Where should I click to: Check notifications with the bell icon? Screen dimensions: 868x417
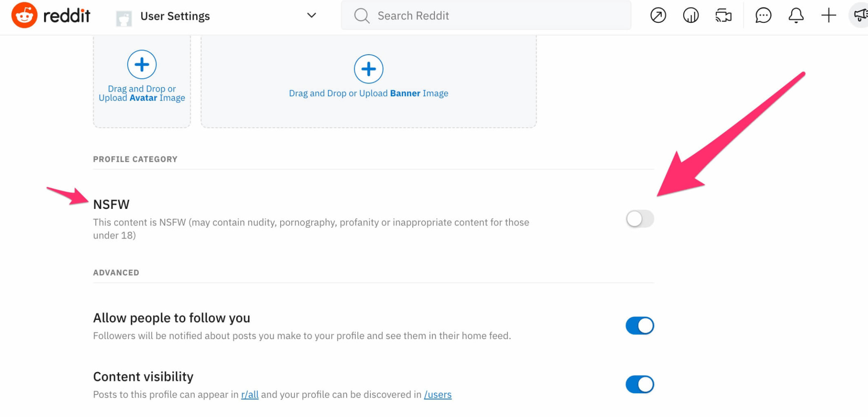click(796, 16)
